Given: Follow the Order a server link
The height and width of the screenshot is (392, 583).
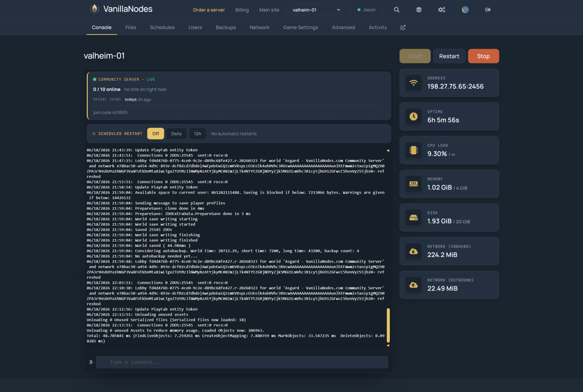Looking at the screenshot, I should 209,10.
